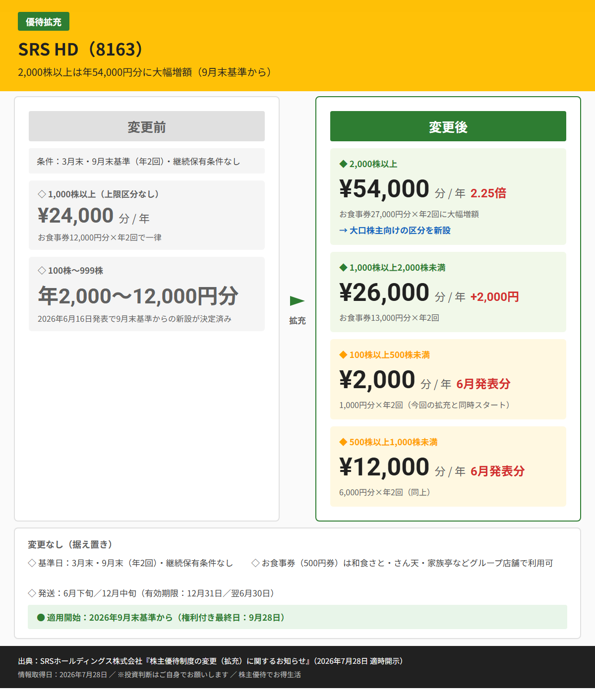Viewport: 595px width, 700px height.
Task: Click お食事券12,000円分×年2回で一律 text
Action: coord(100,237)
